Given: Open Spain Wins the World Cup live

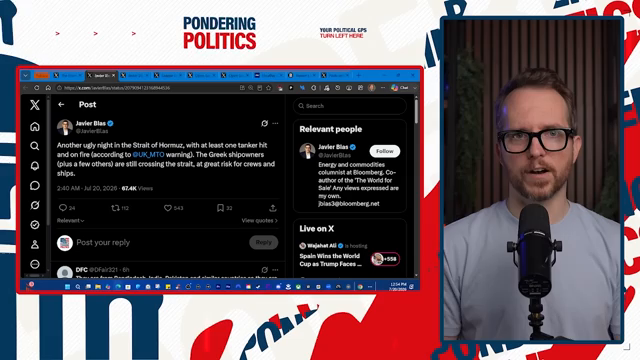Looking at the screenshot, I should (330, 260).
